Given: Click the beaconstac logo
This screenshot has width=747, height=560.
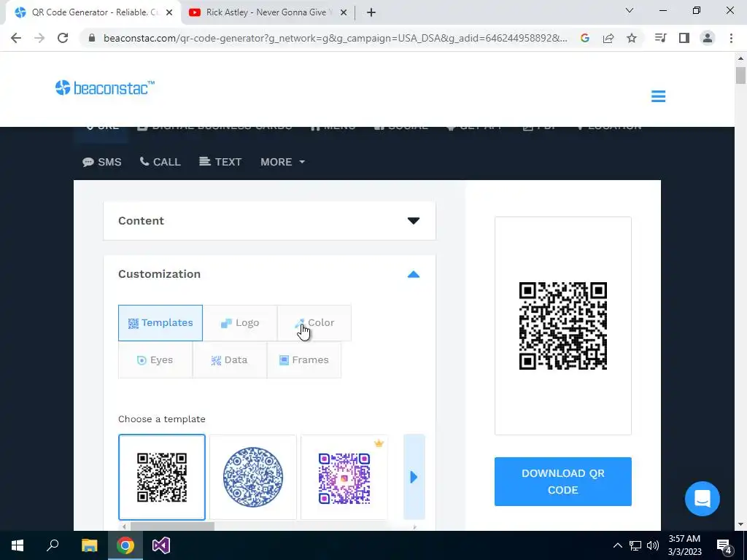Looking at the screenshot, I should pos(105,87).
